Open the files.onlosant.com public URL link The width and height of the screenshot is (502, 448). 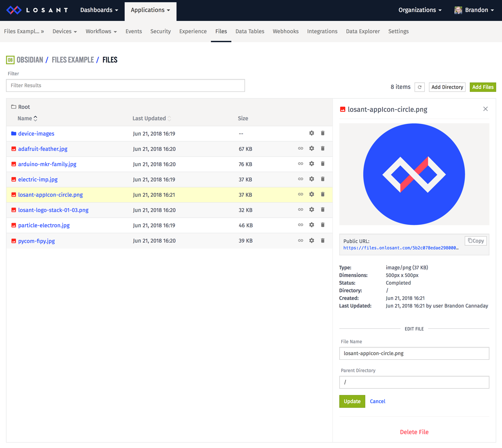click(401, 248)
